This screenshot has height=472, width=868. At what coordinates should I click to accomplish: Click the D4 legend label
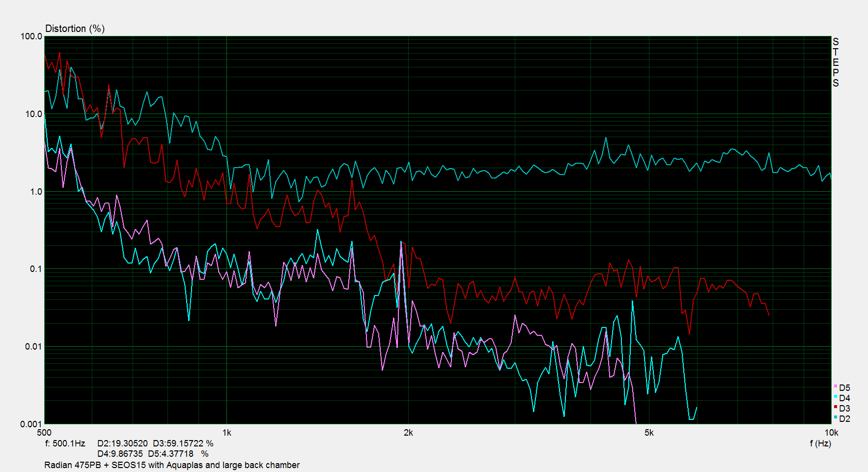844,398
